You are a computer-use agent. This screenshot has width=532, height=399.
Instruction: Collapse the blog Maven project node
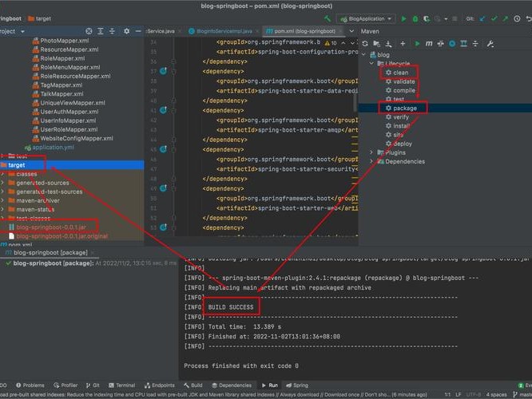363,54
